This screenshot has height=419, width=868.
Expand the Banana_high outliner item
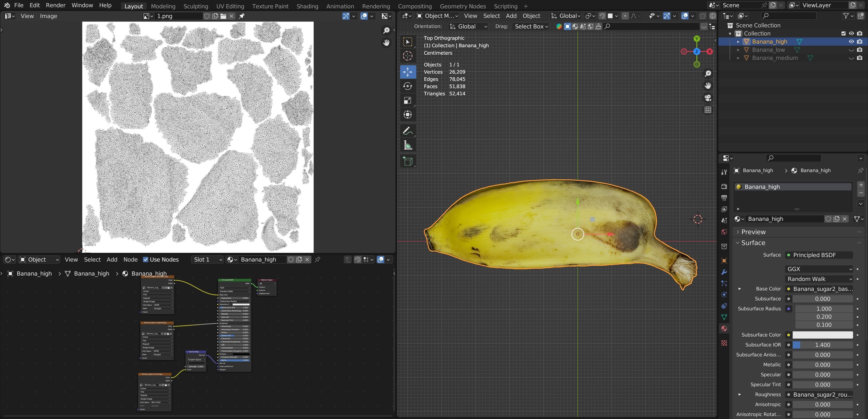[738, 42]
